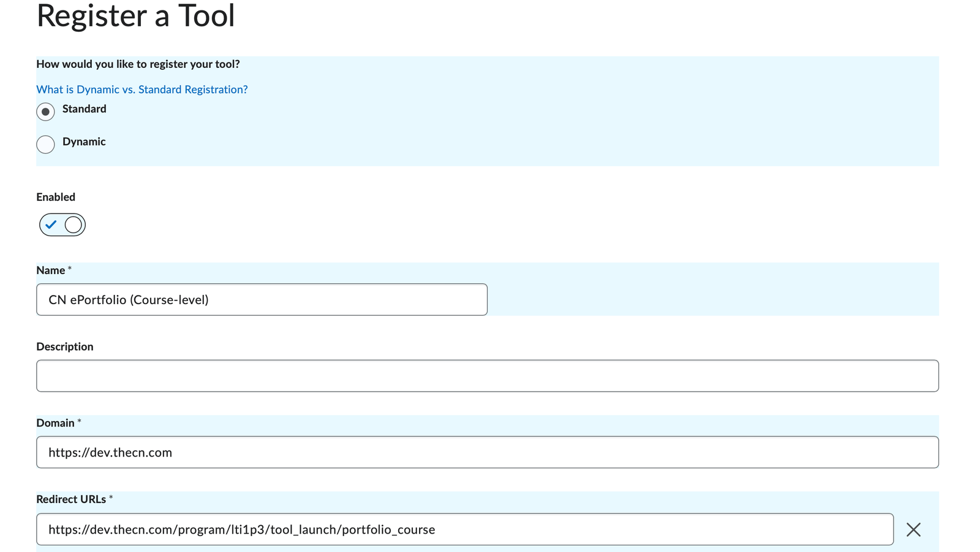The image size is (980, 552).
Task: Select the Dynamic registration radio button
Action: click(x=45, y=144)
